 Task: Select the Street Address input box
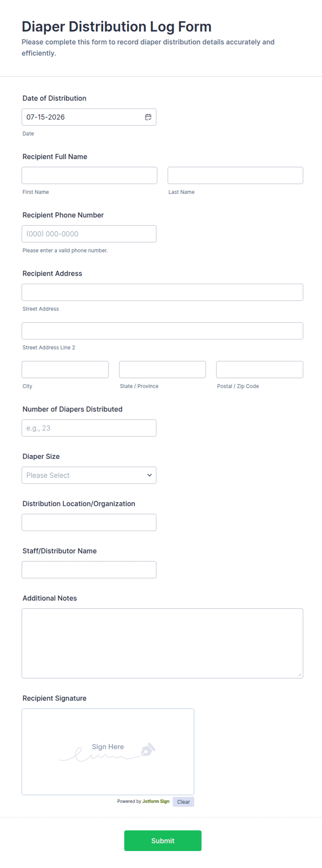pyautogui.click(x=162, y=292)
